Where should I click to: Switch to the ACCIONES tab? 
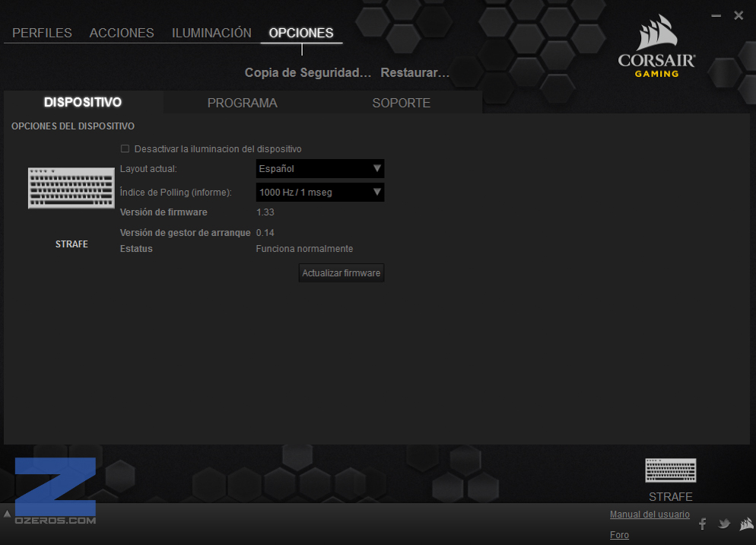pyautogui.click(x=122, y=33)
